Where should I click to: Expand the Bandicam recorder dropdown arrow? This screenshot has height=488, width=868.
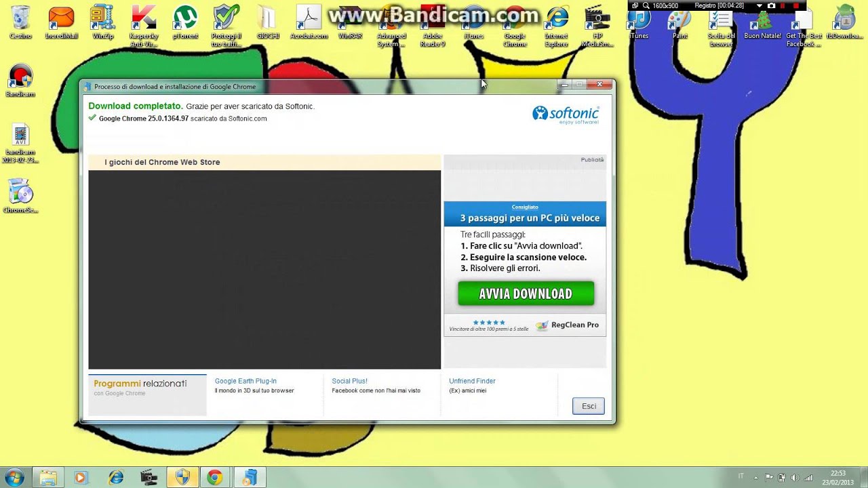coord(759,5)
